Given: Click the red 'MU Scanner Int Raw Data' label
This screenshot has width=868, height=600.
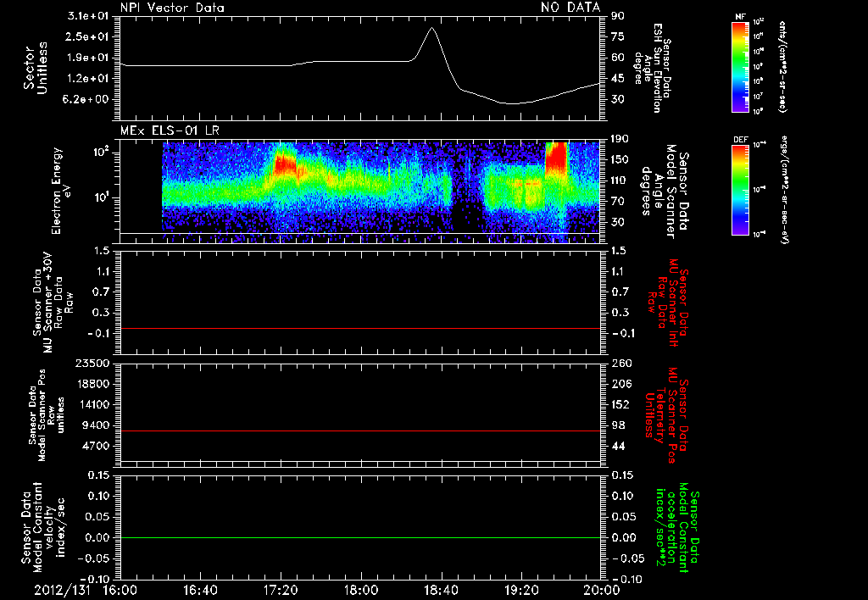Looking at the screenshot, I should pos(668,303).
